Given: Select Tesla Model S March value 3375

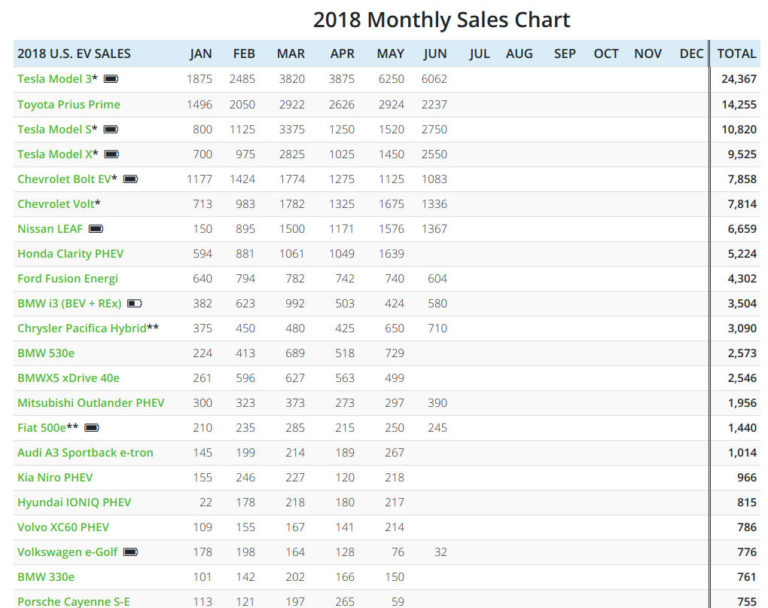Looking at the screenshot, I should tap(292, 129).
